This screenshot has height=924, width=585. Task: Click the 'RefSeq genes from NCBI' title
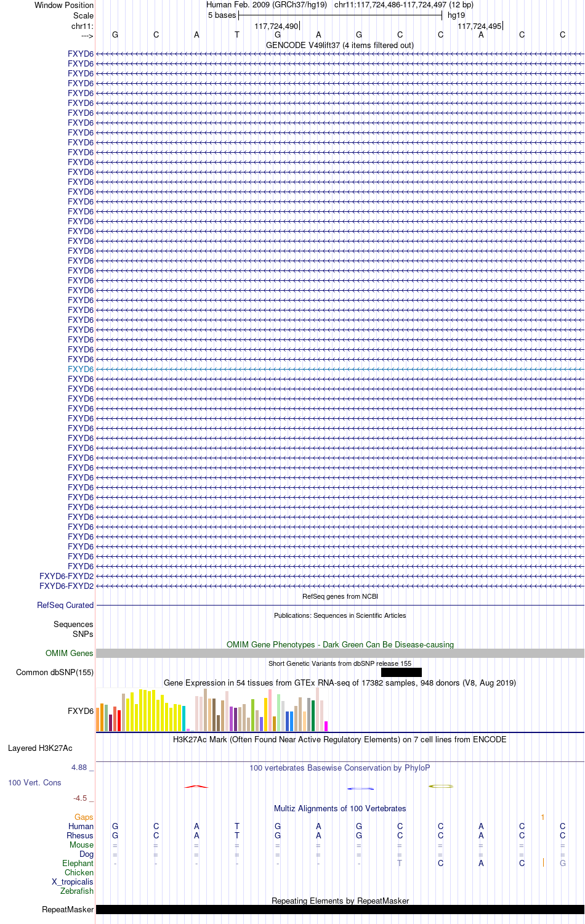point(340,596)
